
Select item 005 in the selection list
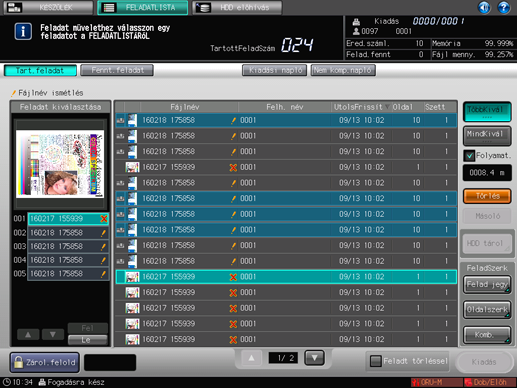point(68,274)
